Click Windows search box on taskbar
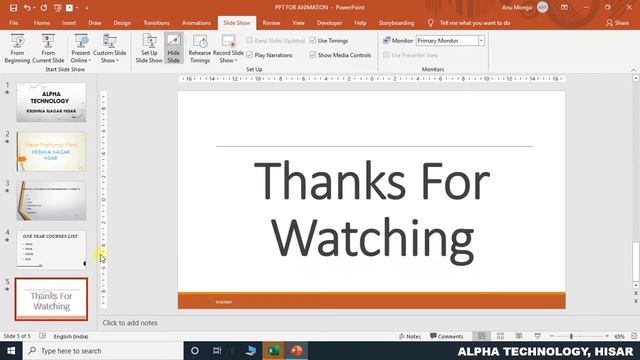Screen dimensions: 640x360 pos(103,351)
